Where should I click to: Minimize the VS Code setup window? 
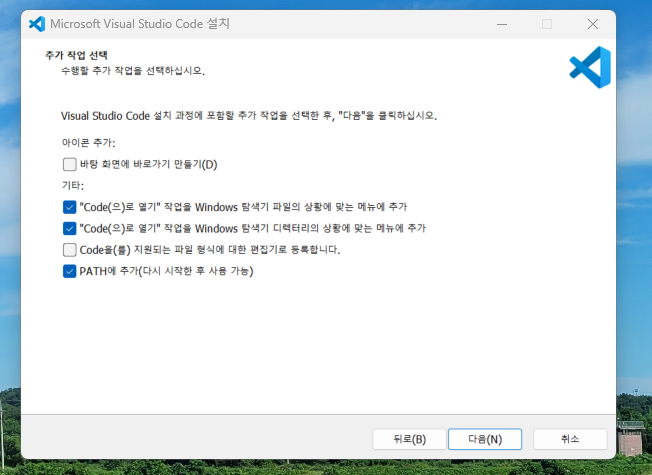pos(502,24)
